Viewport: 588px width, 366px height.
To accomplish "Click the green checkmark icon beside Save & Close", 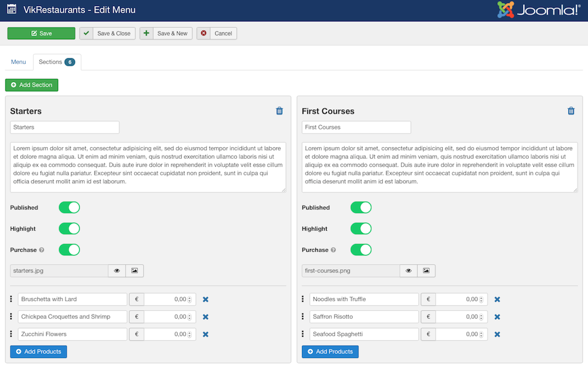I will point(86,33).
